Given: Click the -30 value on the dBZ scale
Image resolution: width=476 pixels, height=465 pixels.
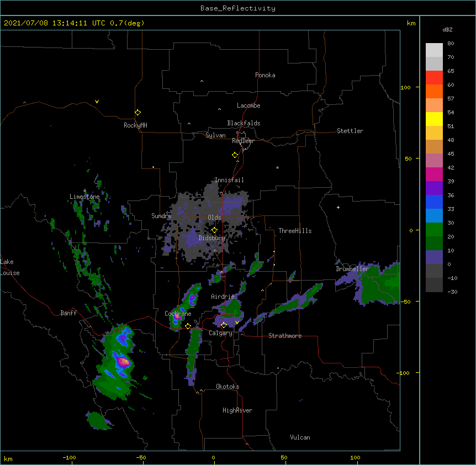Looking at the screenshot, I should pos(452,292).
